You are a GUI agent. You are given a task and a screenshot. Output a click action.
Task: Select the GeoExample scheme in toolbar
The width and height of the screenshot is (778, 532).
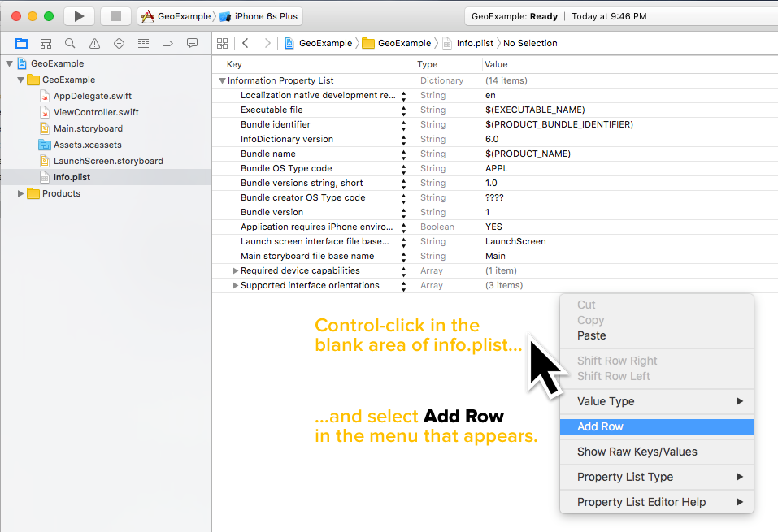pos(176,16)
